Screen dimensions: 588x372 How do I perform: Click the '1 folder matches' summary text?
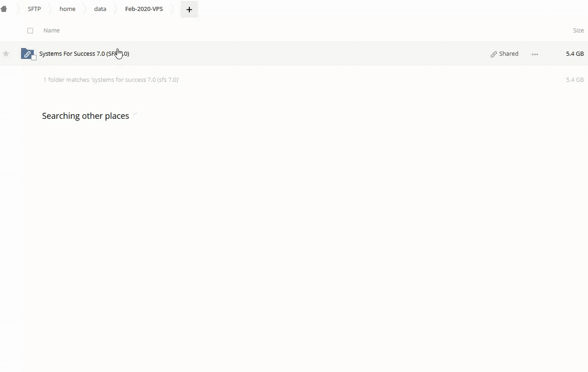(111, 80)
